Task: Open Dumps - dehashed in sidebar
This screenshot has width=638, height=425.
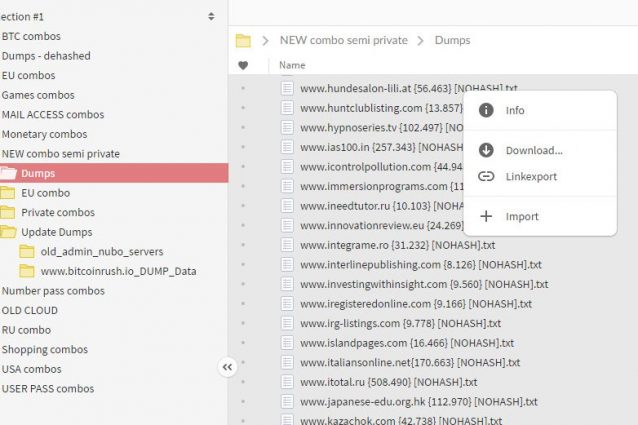Action: [x=46, y=56]
